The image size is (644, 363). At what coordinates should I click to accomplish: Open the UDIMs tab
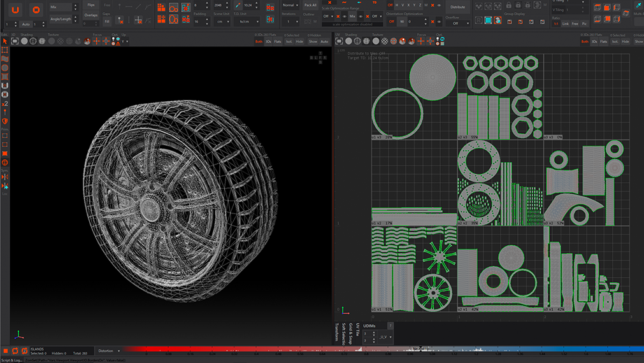pyautogui.click(x=369, y=326)
